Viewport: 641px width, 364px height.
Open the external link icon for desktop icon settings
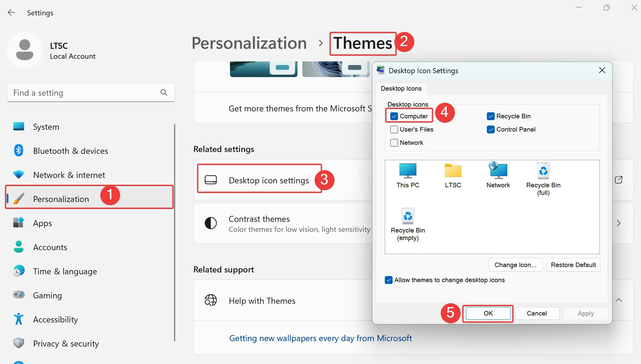click(x=618, y=180)
